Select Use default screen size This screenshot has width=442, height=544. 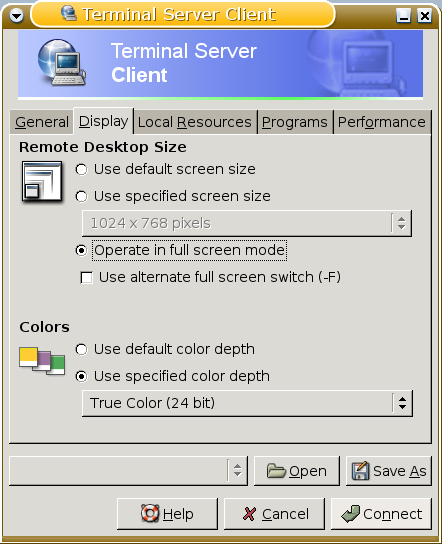click(165, 169)
